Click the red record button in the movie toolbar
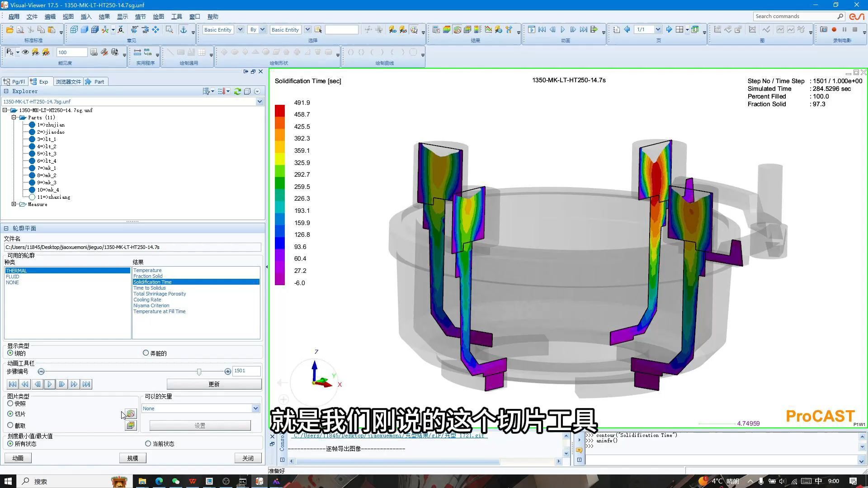Screen dimensions: 868x488 click(x=834, y=30)
